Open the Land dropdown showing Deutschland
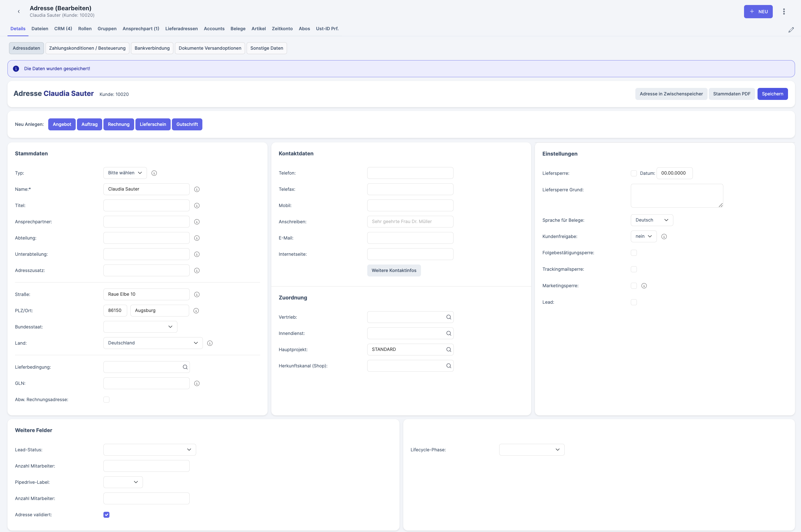801x532 pixels. 153,343
